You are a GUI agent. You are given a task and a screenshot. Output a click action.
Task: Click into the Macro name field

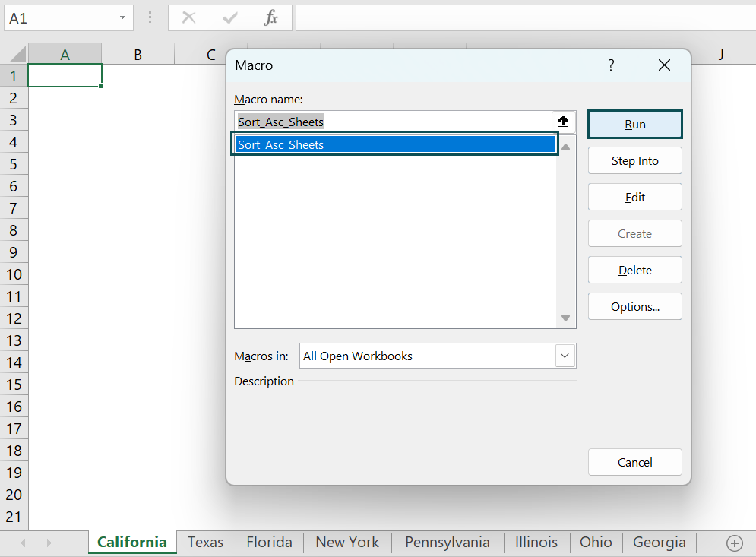click(394, 122)
